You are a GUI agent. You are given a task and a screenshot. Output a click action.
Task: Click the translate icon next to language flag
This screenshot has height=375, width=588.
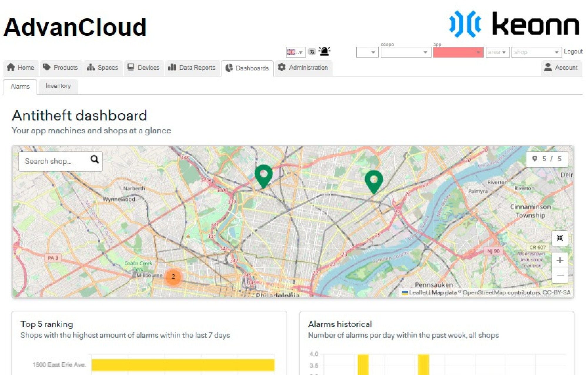point(312,52)
